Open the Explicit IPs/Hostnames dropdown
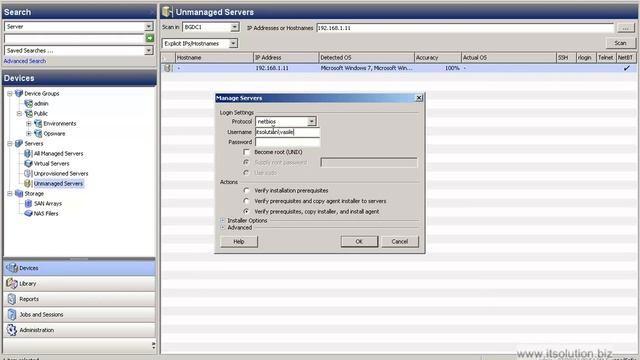This screenshot has height=360, width=640. [233, 43]
